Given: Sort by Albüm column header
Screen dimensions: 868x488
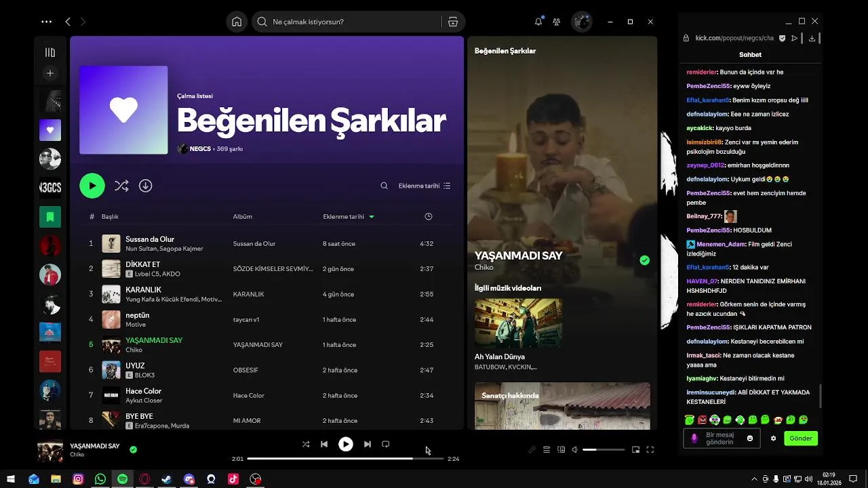Looking at the screenshot, I should pyautogui.click(x=242, y=217).
